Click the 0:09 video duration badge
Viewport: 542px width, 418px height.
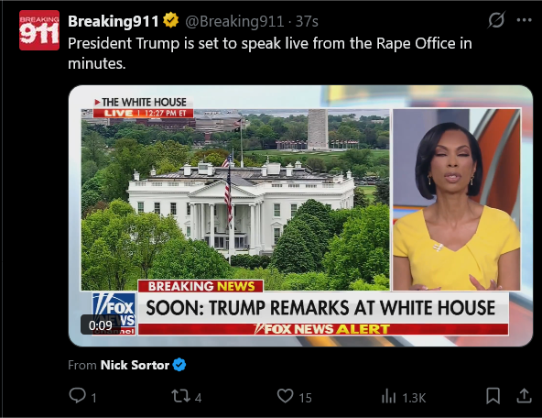coord(100,325)
